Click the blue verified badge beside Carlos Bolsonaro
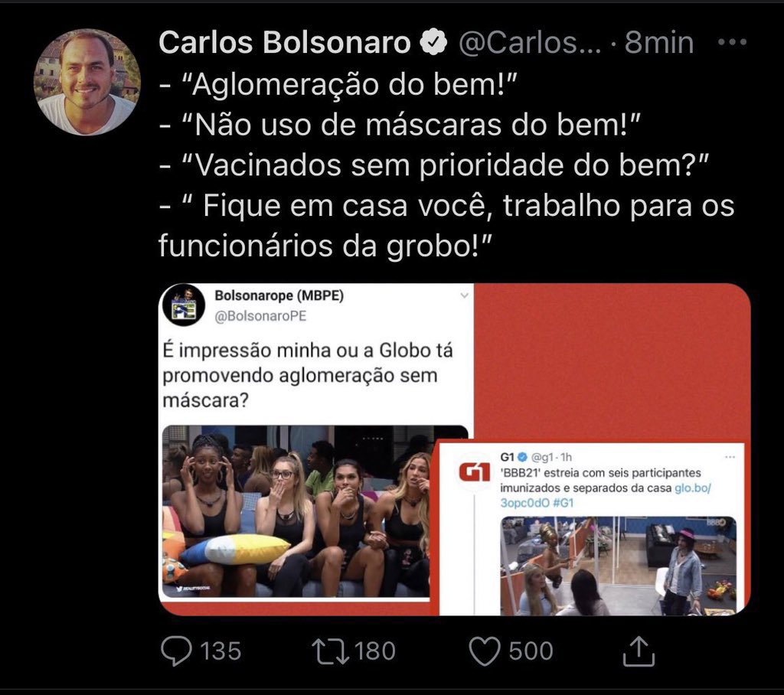Image resolution: width=784 pixels, height=695 pixels. click(x=433, y=42)
